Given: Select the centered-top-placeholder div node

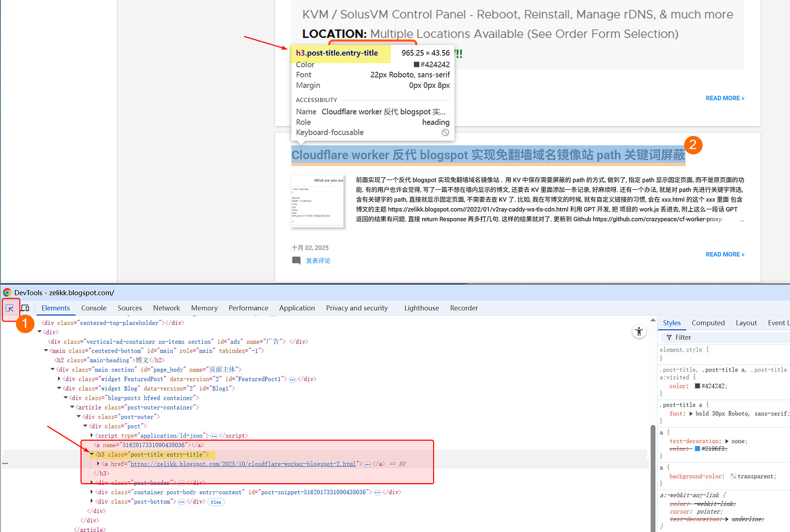Looking at the screenshot, I should click(113, 323).
